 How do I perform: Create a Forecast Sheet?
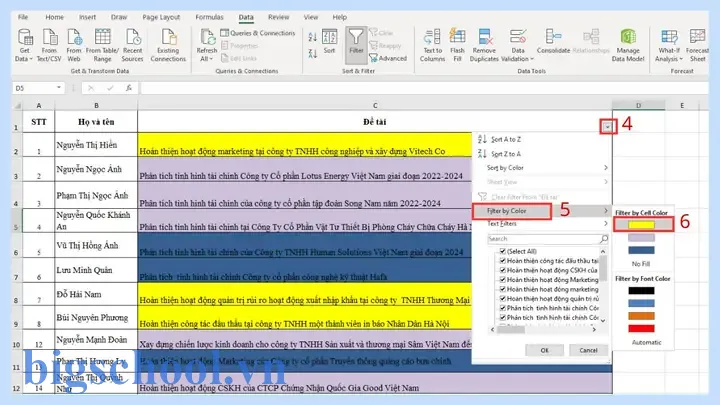click(697, 45)
